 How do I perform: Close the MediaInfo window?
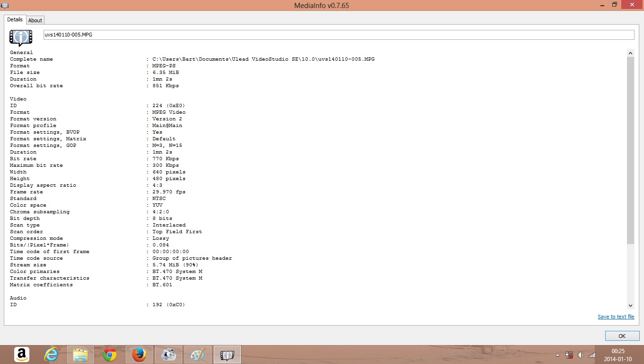pos(632,5)
